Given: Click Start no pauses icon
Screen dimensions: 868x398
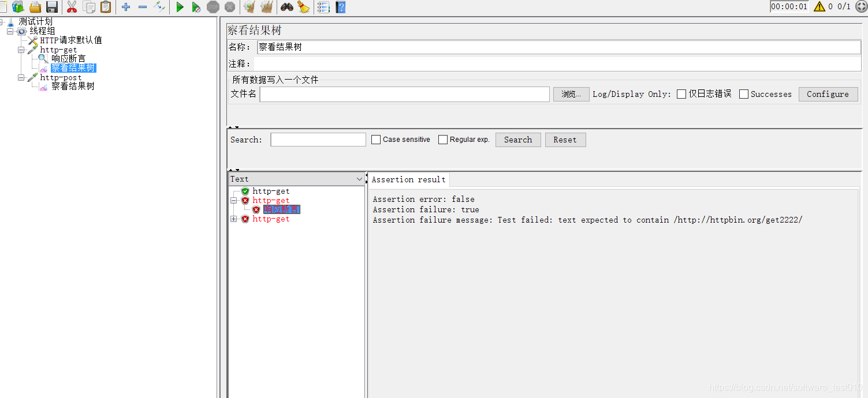Looking at the screenshot, I should [196, 7].
